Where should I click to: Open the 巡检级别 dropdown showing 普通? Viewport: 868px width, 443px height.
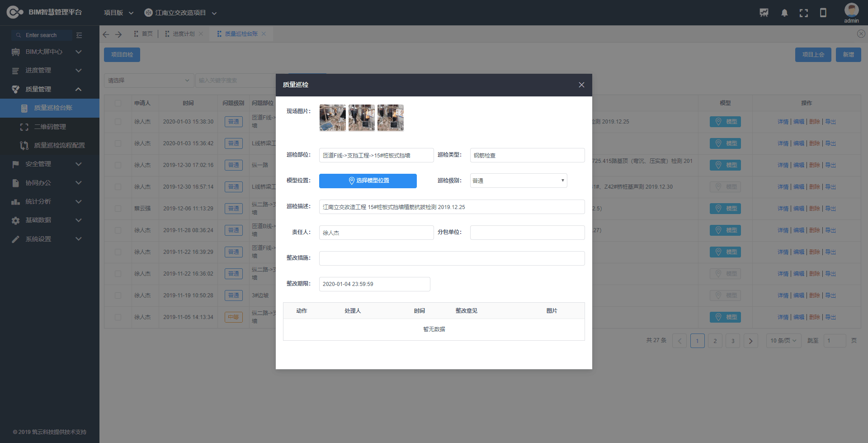tap(518, 181)
